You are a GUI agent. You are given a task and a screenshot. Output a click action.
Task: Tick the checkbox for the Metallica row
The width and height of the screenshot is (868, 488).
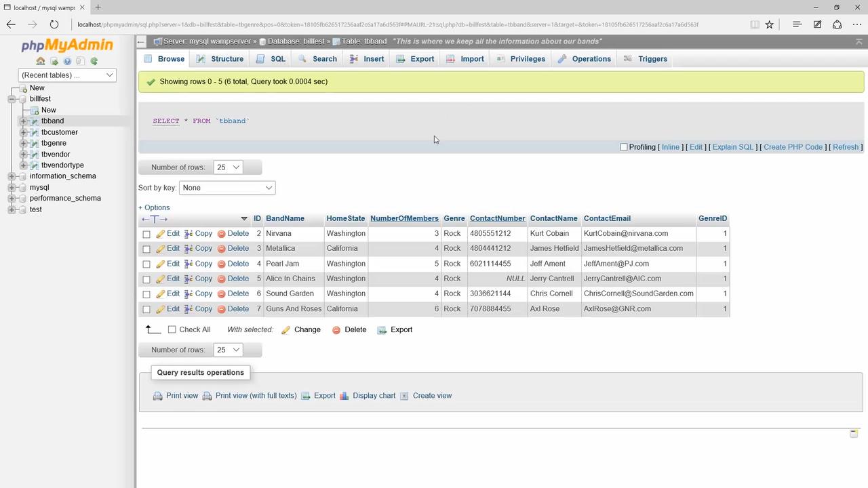(146, 249)
